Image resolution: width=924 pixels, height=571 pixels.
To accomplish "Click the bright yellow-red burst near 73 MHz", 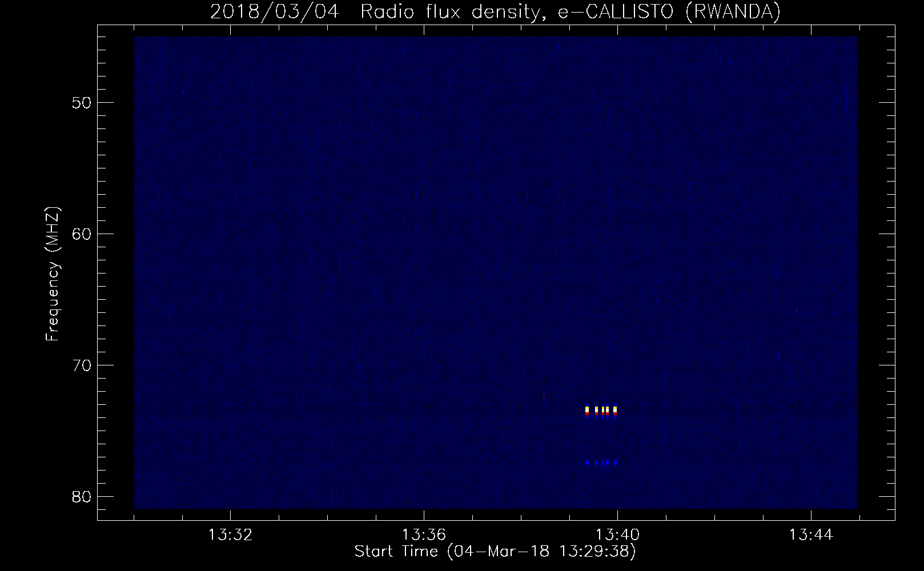I will coord(601,411).
